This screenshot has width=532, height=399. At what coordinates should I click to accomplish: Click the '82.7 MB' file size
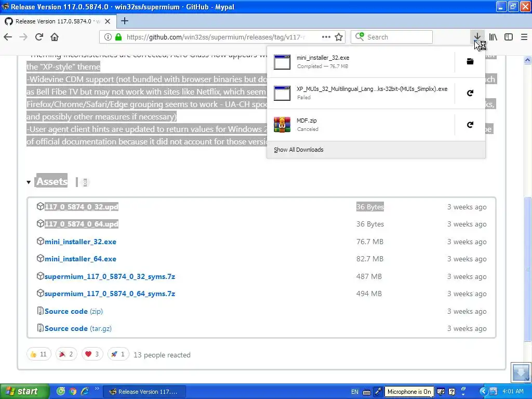[370, 259]
